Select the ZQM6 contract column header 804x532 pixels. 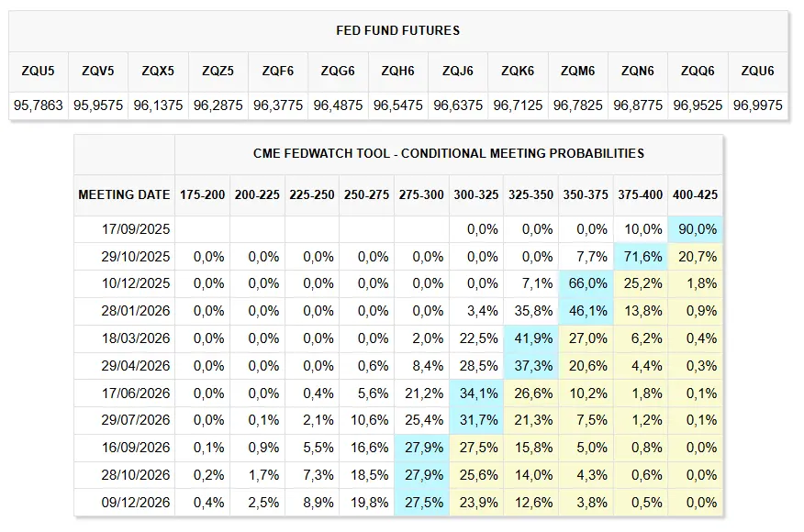[x=578, y=70]
